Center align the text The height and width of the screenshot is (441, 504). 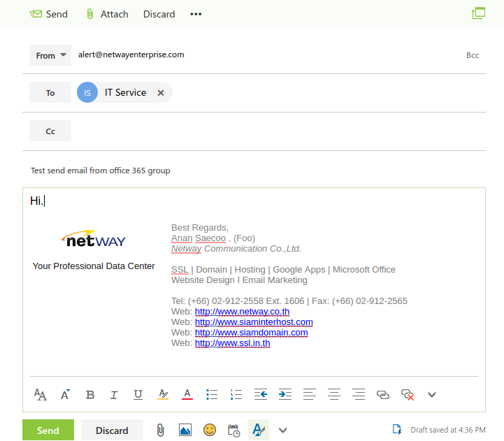(x=334, y=394)
